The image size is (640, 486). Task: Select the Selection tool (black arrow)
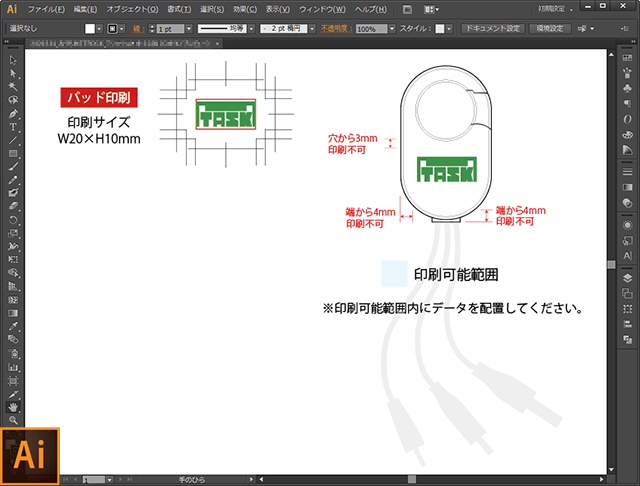[x=13, y=60]
